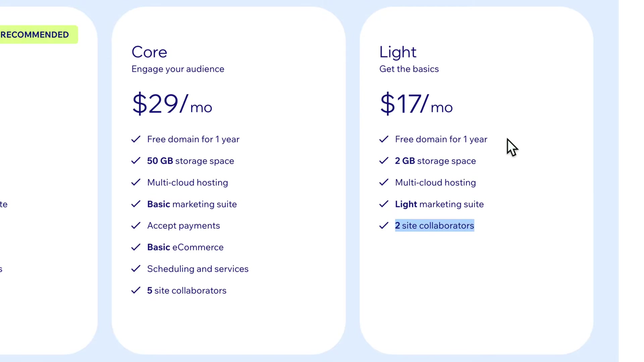Viewport: 644px width, 362px height.
Task: Click checkmark next to 2 GB storage
Action: coord(384,161)
